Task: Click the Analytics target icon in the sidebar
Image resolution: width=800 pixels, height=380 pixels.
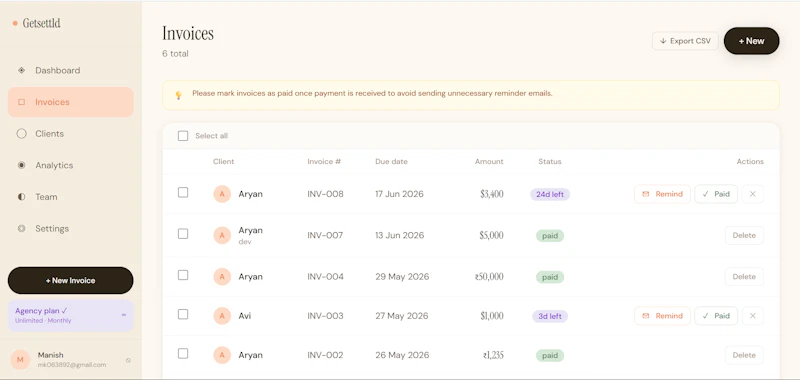Action: pos(21,165)
